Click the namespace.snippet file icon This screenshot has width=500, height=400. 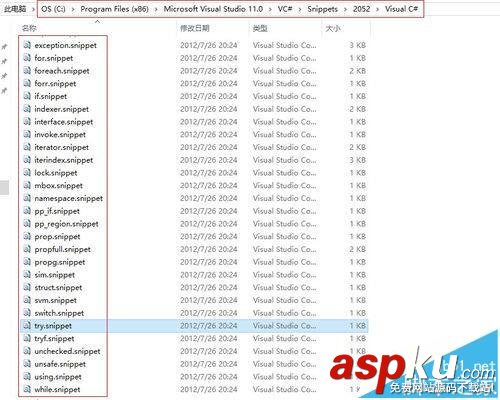click(x=27, y=198)
